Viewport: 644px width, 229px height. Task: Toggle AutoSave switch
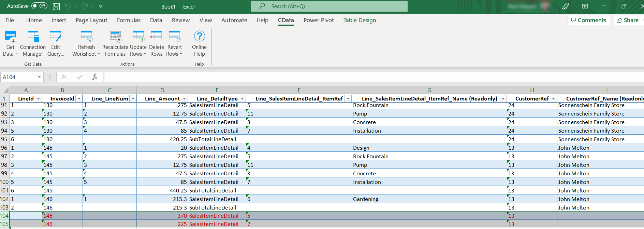pos(39,6)
